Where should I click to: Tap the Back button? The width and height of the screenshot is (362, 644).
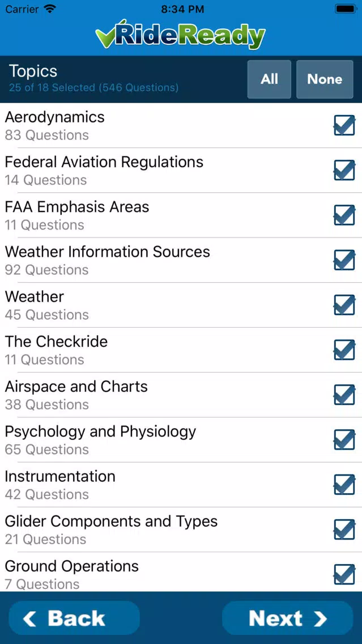click(x=74, y=618)
